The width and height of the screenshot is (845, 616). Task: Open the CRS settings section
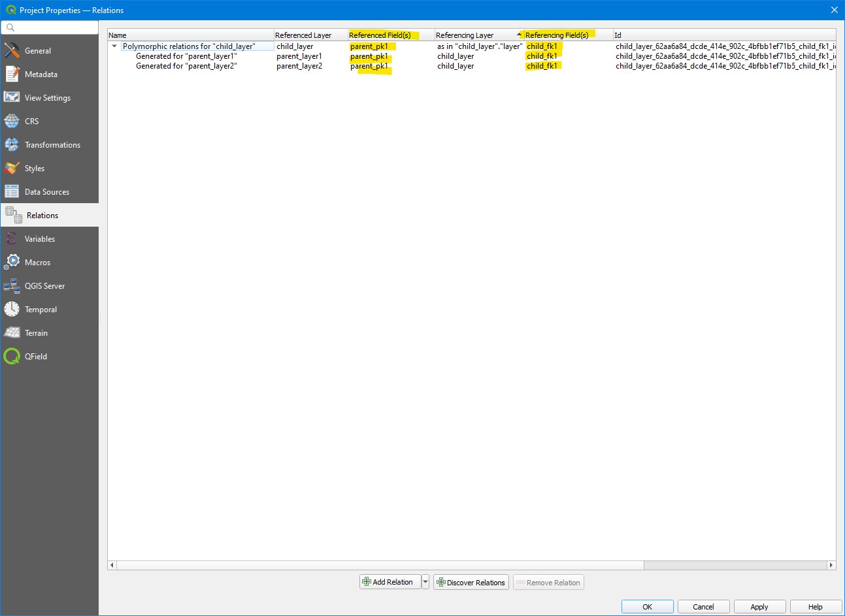31,121
